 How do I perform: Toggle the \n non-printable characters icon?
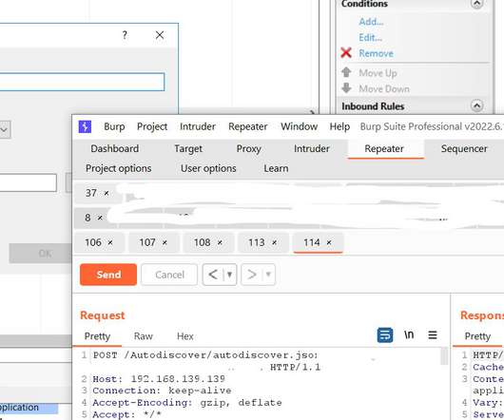[409, 334]
